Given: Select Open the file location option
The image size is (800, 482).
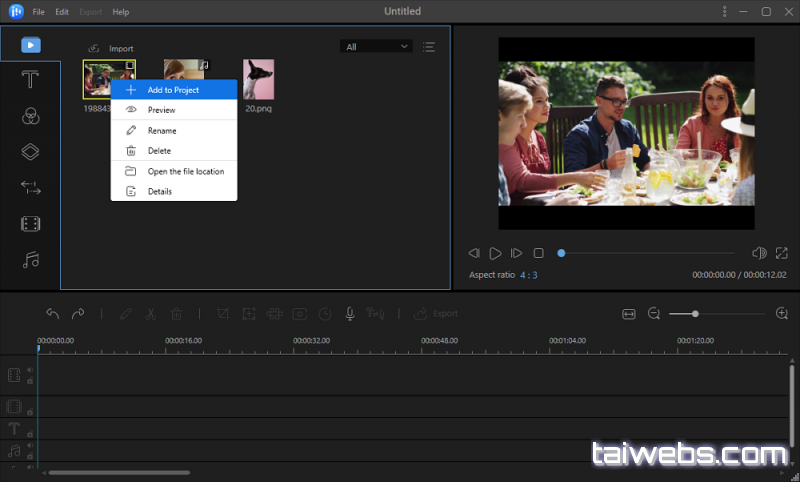Looking at the screenshot, I should [x=185, y=171].
